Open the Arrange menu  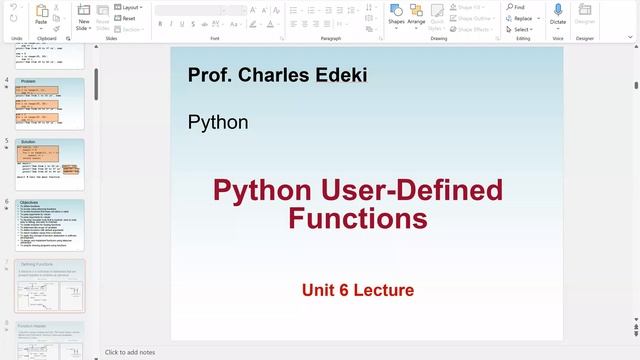point(416,16)
